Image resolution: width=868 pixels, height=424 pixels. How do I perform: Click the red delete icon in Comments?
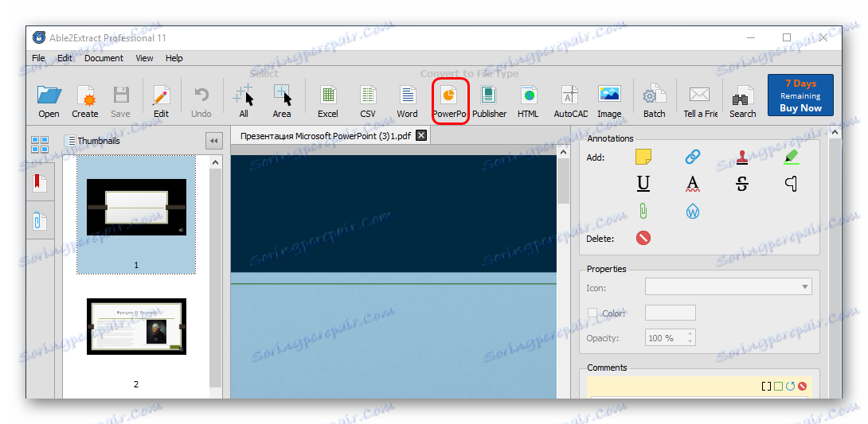point(802,386)
